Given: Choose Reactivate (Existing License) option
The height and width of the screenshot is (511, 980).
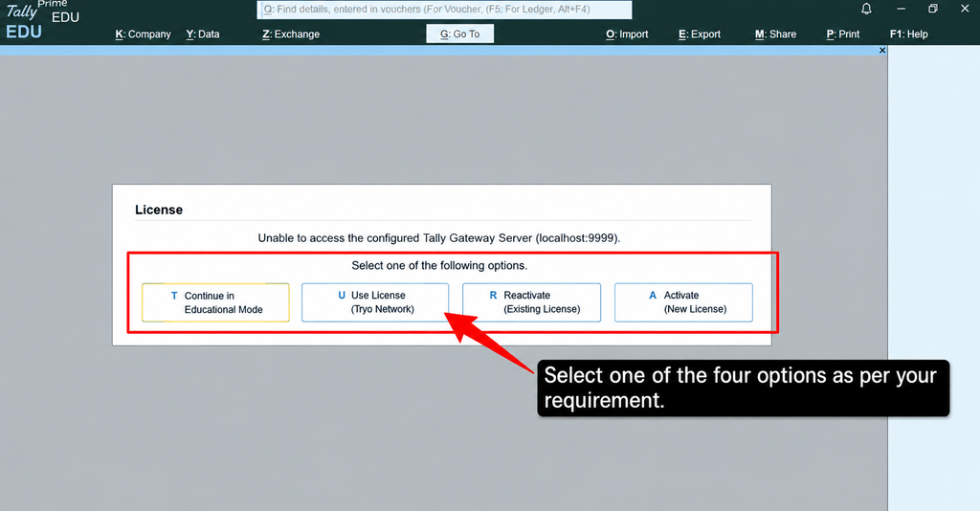Looking at the screenshot, I should [x=531, y=302].
